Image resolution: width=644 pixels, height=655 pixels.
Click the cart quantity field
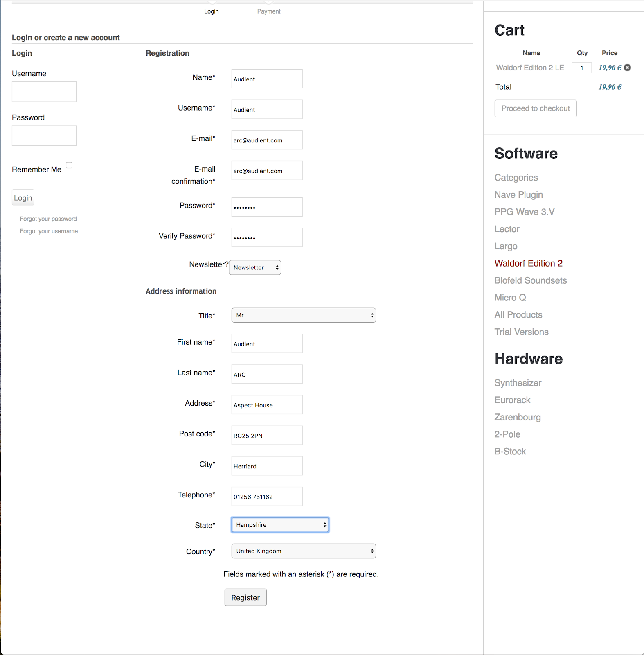582,68
